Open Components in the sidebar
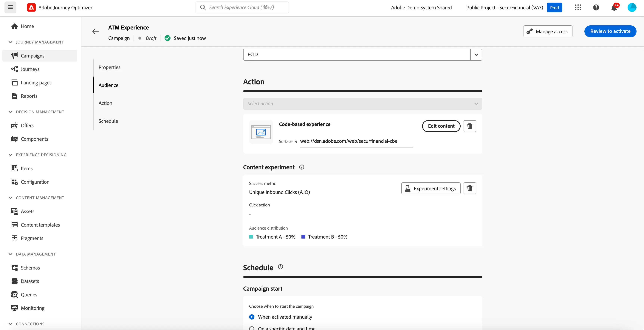 pos(39,139)
